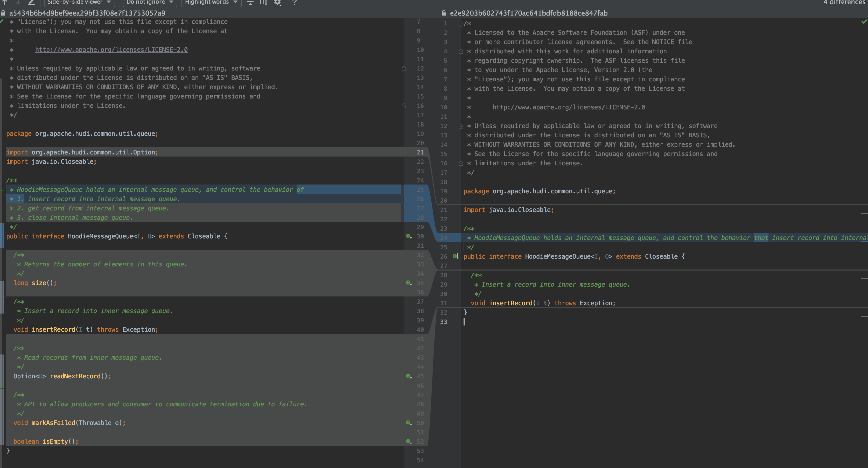The width and height of the screenshot is (868, 468).
Task: Click lock icon beside right revision hash
Action: click(x=444, y=13)
